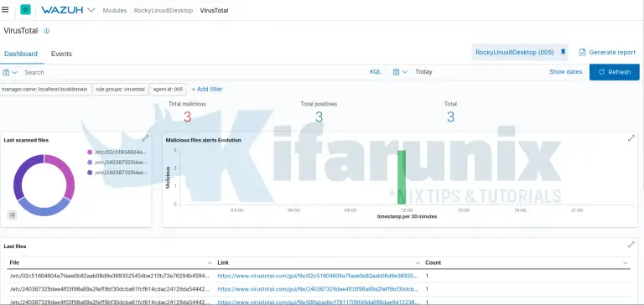This screenshot has width=644, height=305.
Task: Toggle legend list under donut chart
Action: tap(13, 215)
